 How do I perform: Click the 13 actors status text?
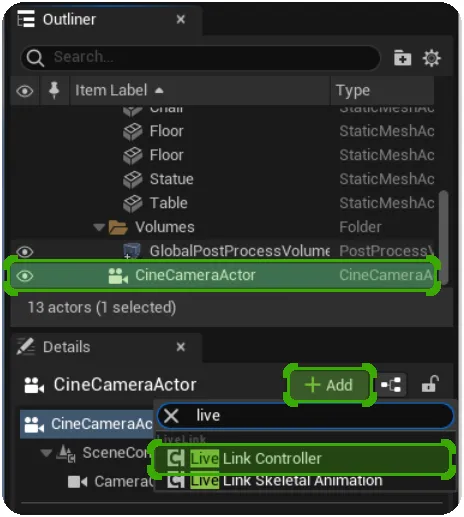[x=102, y=307]
